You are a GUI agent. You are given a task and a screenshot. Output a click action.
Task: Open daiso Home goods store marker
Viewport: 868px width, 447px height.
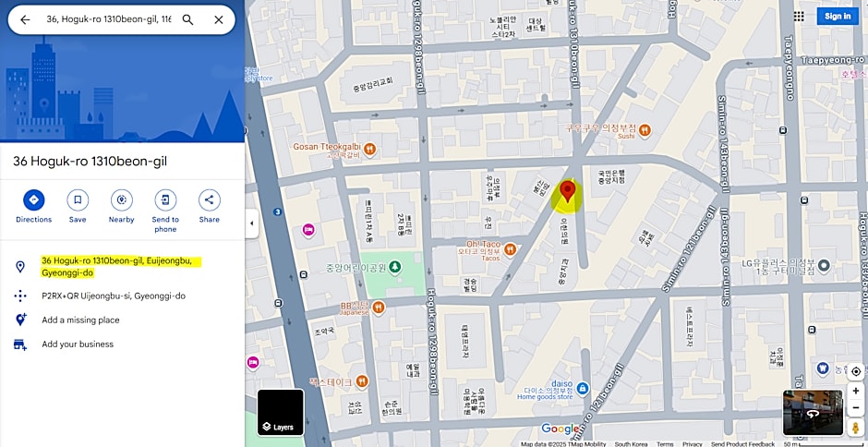pos(583,389)
